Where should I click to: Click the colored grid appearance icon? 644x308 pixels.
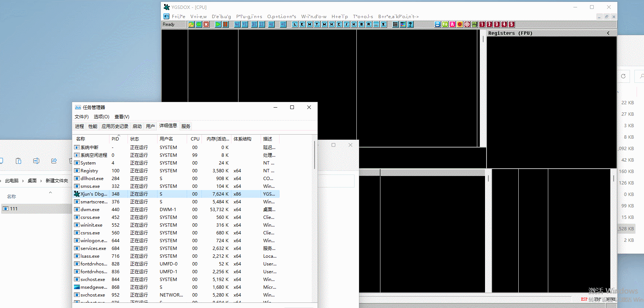point(403,24)
